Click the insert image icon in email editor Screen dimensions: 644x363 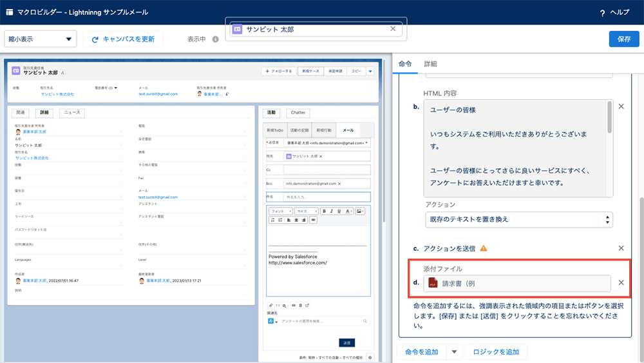click(x=360, y=211)
